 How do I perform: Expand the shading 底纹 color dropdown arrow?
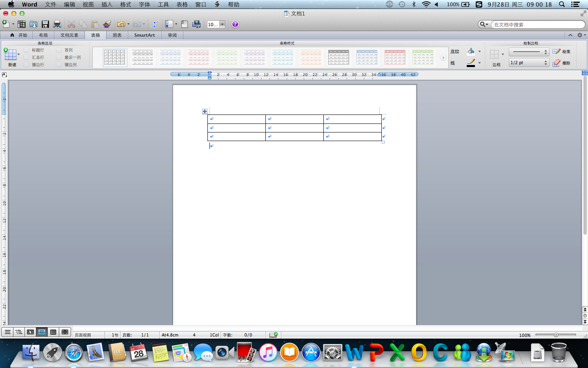click(x=479, y=52)
